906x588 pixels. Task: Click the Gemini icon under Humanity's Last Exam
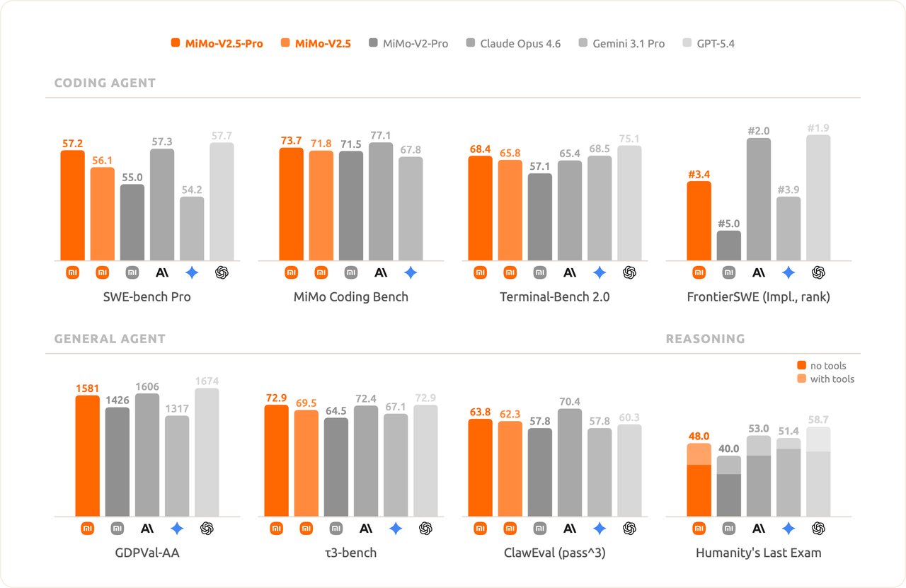tap(789, 528)
